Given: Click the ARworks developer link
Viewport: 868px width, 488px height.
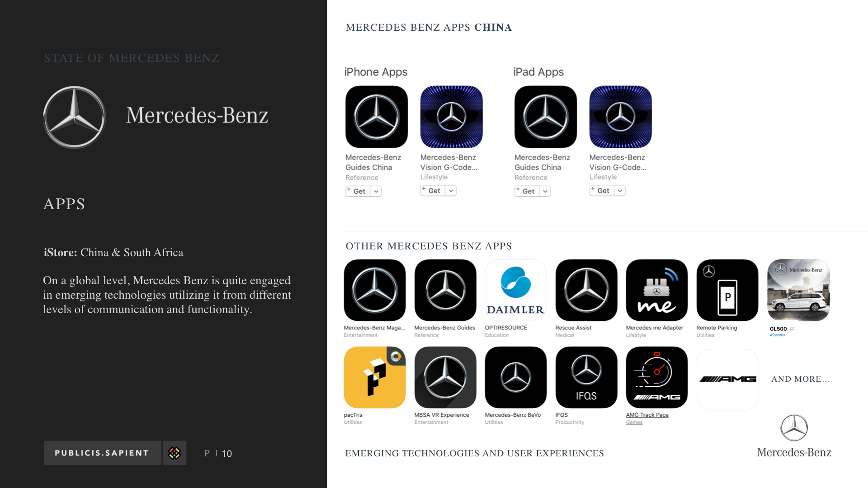Looking at the screenshot, I should pyautogui.click(x=777, y=335).
